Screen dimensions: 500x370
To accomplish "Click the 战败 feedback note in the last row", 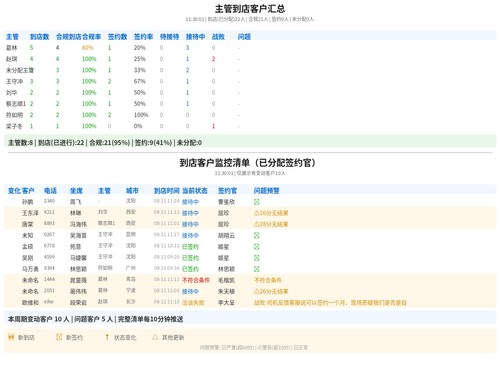I will pyautogui.click(x=330, y=303).
